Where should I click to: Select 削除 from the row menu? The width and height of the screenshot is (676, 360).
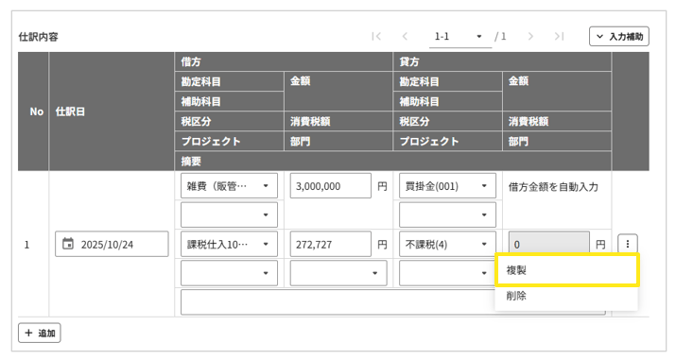click(x=567, y=296)
